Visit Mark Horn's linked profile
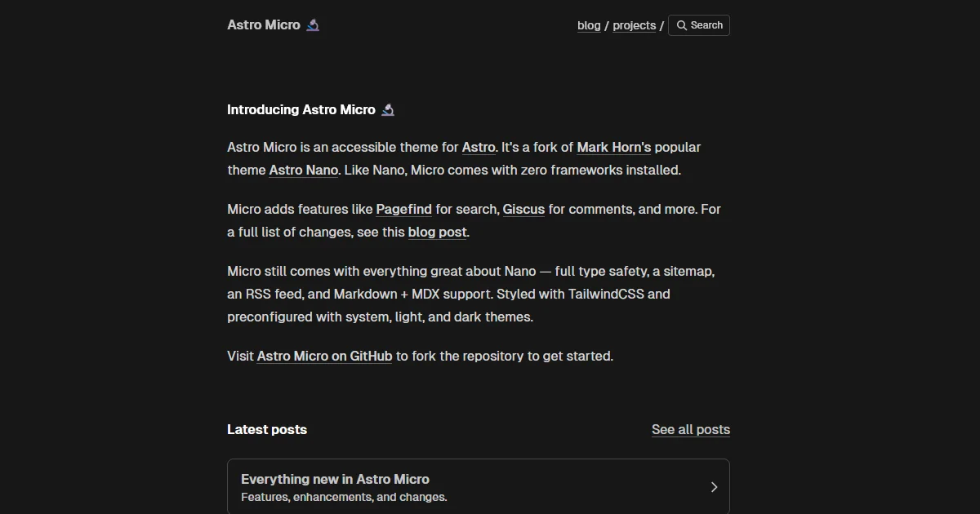 coord(613,147)
